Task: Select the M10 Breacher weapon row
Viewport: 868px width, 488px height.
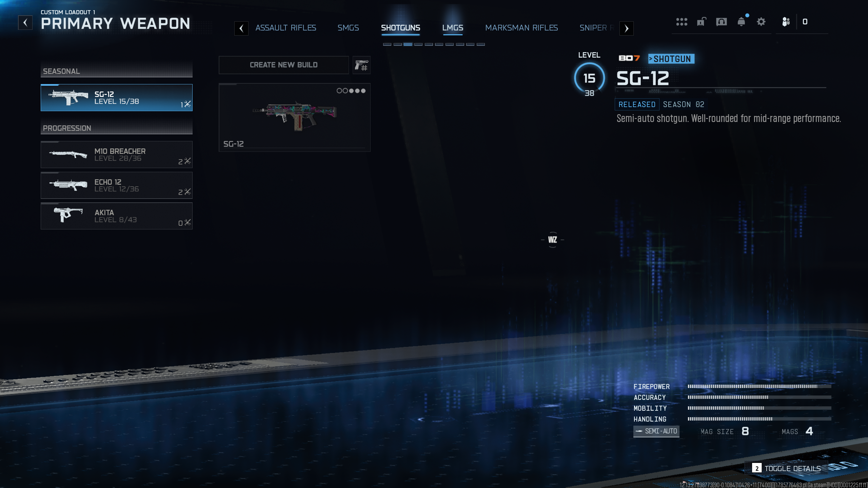Action: 117,155
